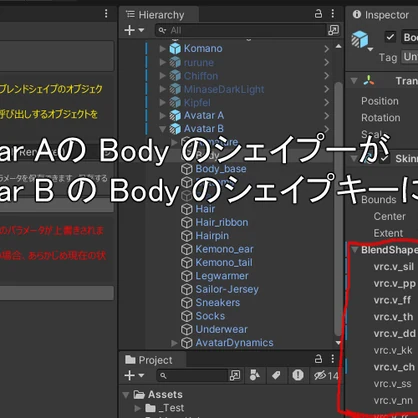This screenshot has height=418, width=418.
Task: Collapse the Transform component
Action: coord(354,81)
